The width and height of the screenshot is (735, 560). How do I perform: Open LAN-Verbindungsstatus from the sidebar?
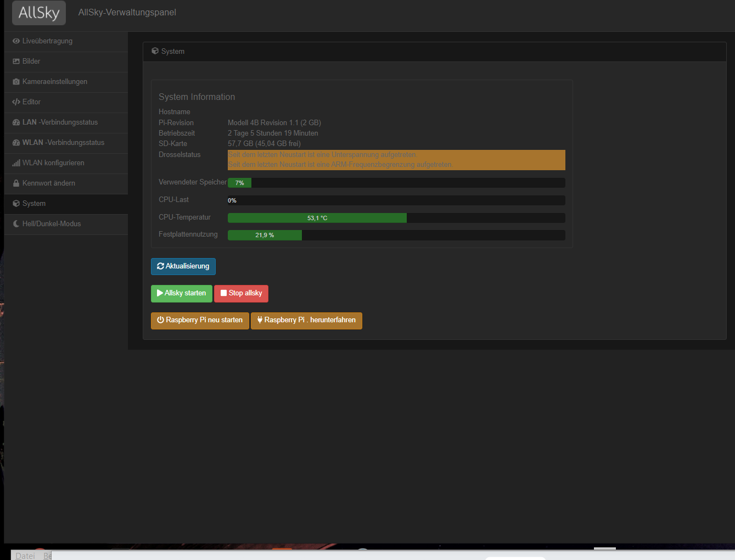[x=66, y=122]
